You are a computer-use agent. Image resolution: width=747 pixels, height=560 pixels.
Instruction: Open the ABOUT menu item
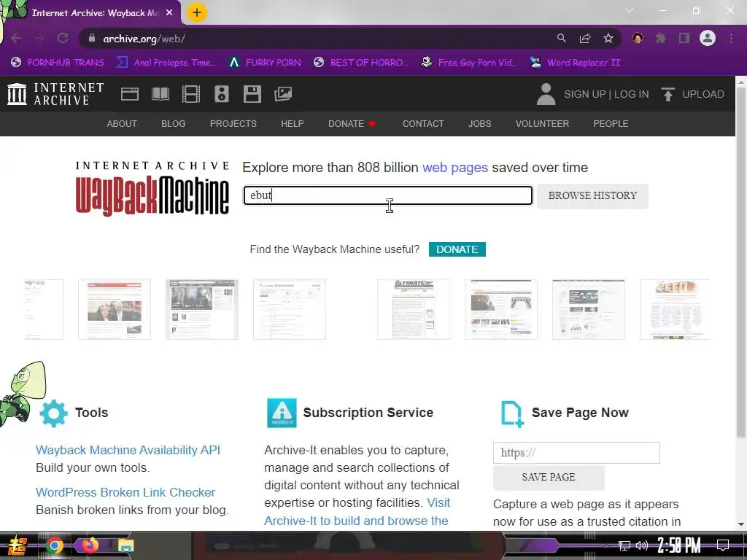(122, 124)
